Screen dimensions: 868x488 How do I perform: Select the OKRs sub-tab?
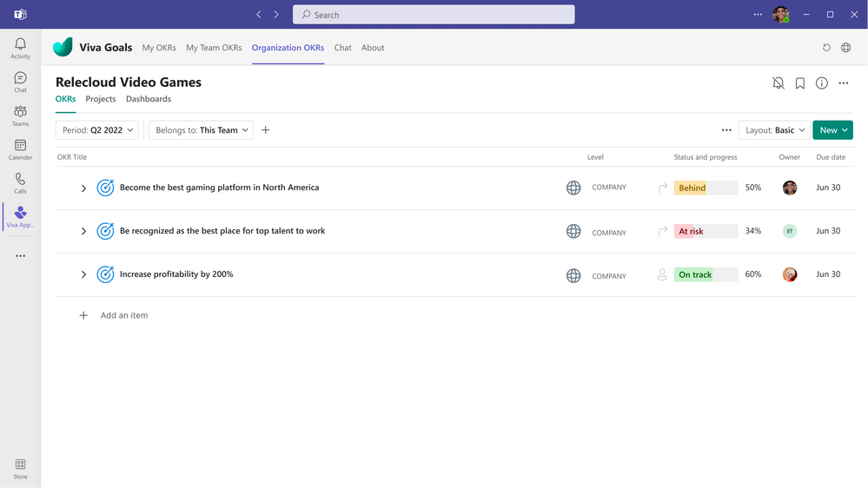click(x=65, y=99)
